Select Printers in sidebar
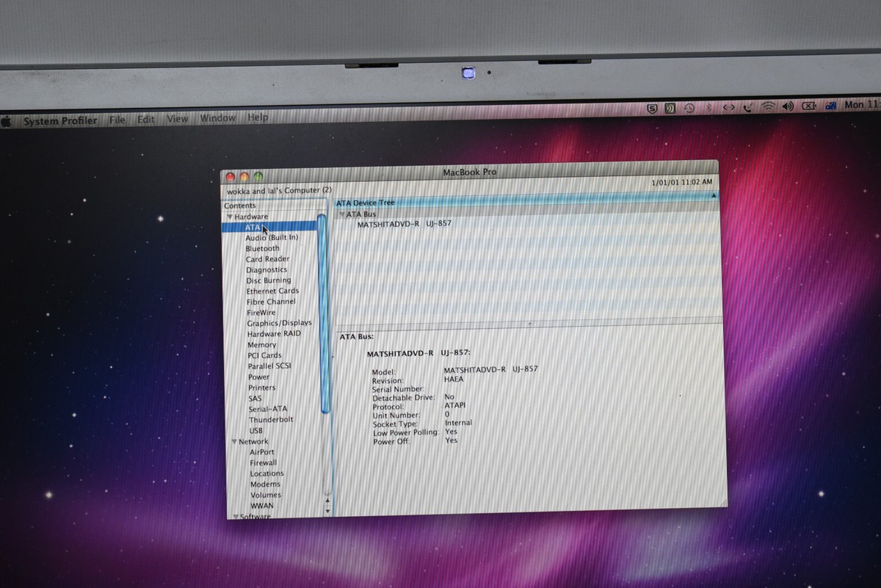The image size is (881, 588). click(x=262, y=388)
